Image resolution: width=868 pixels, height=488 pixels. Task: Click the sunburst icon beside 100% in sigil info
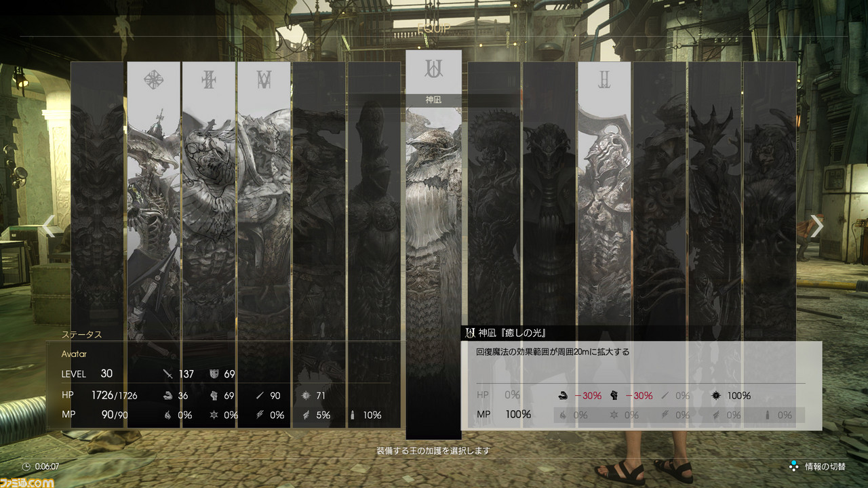tap(717, 396)
